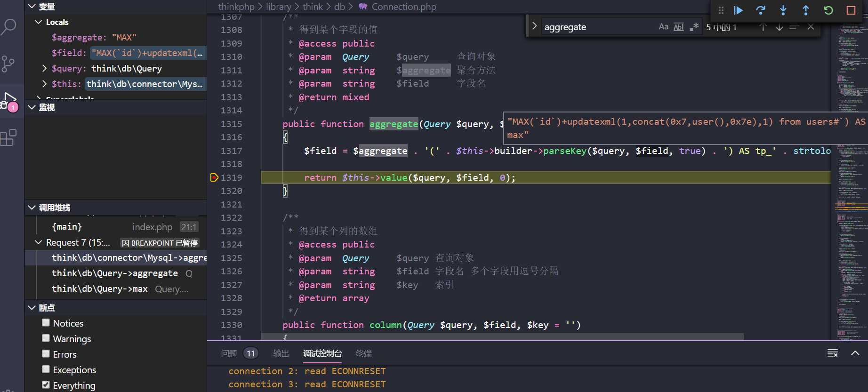Open the Search view in the activity bar
This screenshot has height=392, width=868.
pos(8,27)
